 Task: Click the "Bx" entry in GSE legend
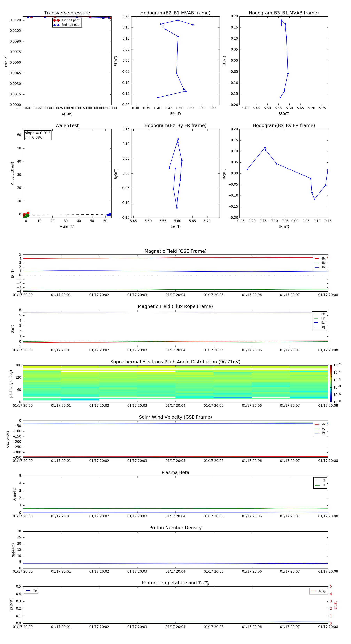[x=320, y=259]
